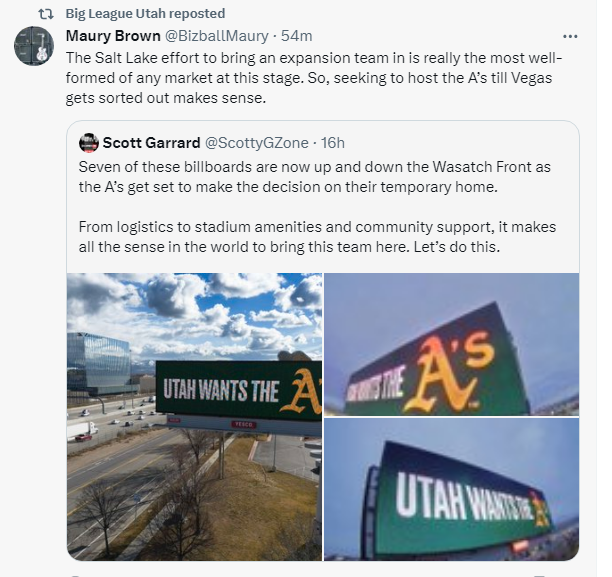Click the glass office building in left photo

100,365
